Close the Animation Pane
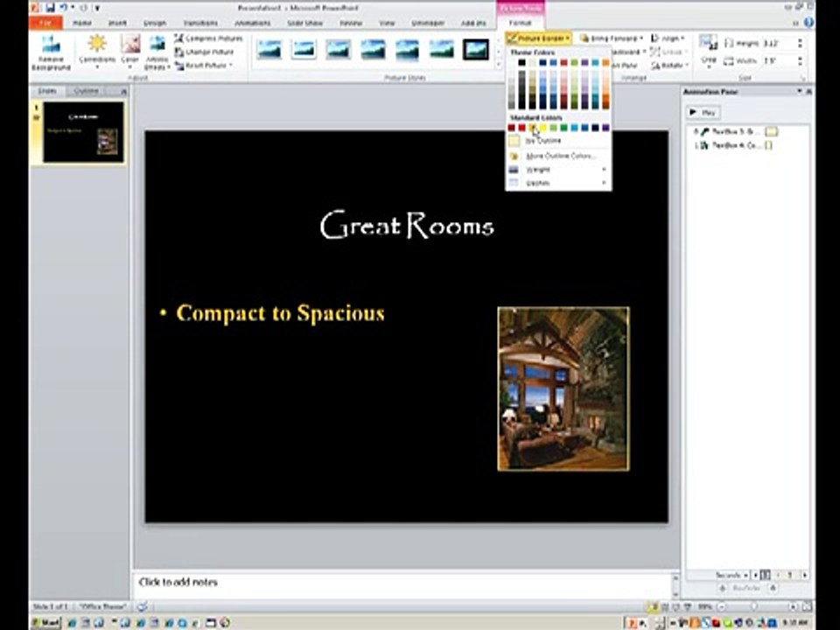This screenshot has height=630, width=840. [808, 92]
